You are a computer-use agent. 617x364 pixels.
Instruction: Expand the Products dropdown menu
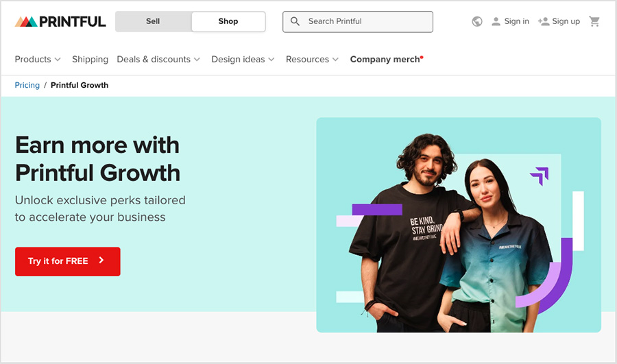[x=38, y=59]
